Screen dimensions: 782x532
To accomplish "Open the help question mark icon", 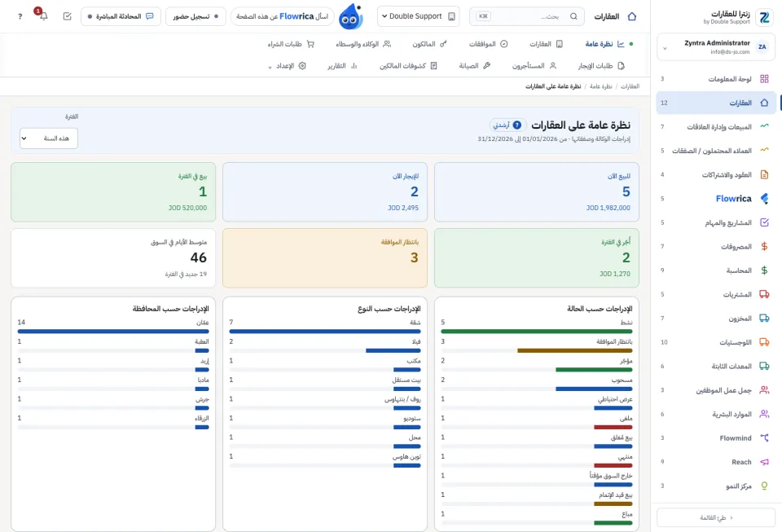I will click(x=20, y=16).
